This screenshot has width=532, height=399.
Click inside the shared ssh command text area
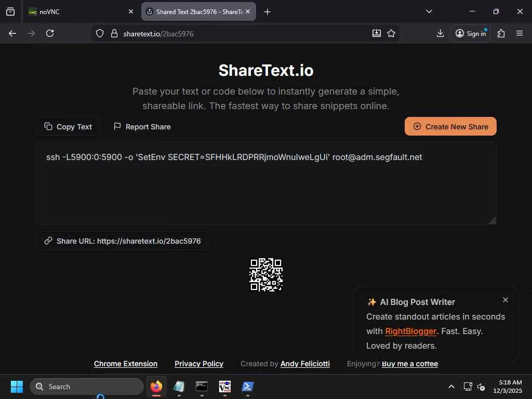point(266,183)
